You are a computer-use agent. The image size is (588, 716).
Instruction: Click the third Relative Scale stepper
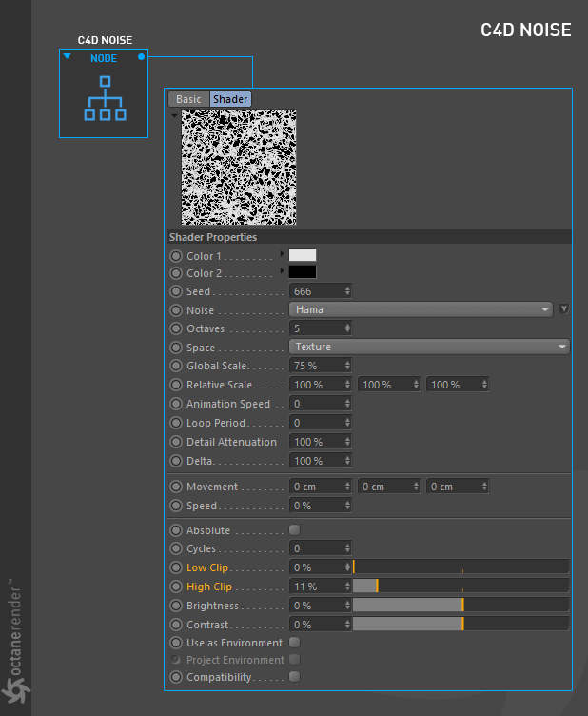(484, 385)
